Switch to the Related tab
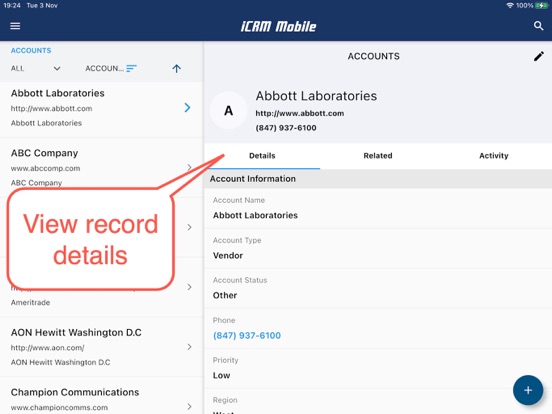Image resolution: width=552 pixels, height=414 pixels. tap(378, 156)
